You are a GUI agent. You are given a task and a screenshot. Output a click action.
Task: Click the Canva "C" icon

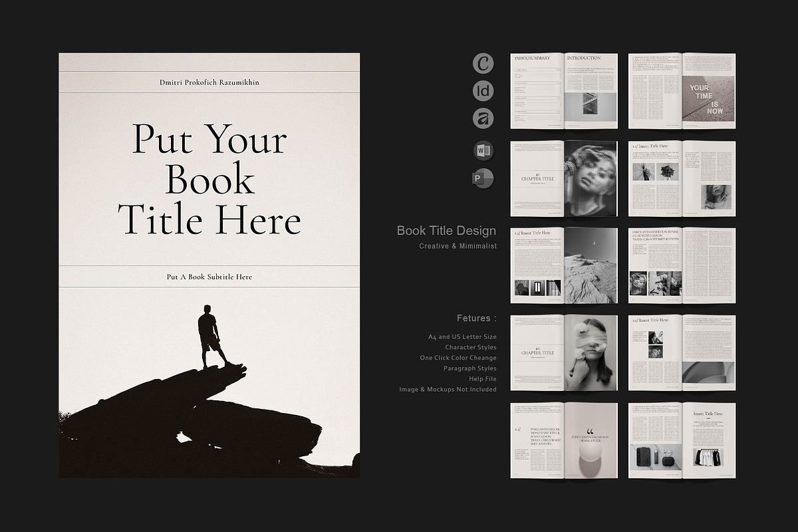click(483, 63)
